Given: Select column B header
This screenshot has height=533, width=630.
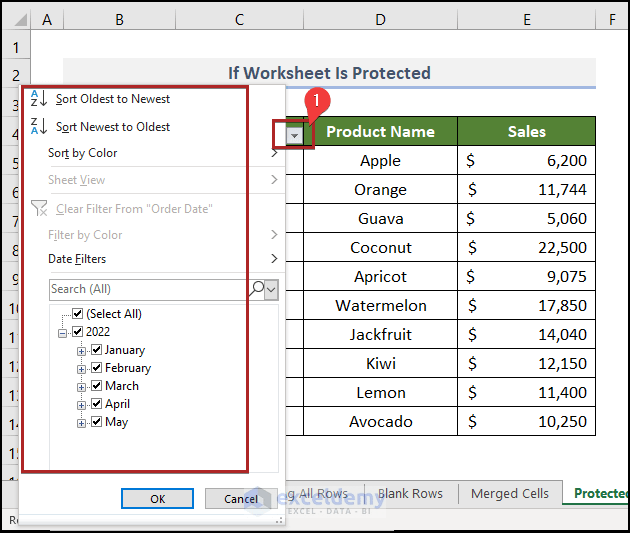Looking at the screenshot, I should (119, 19).
